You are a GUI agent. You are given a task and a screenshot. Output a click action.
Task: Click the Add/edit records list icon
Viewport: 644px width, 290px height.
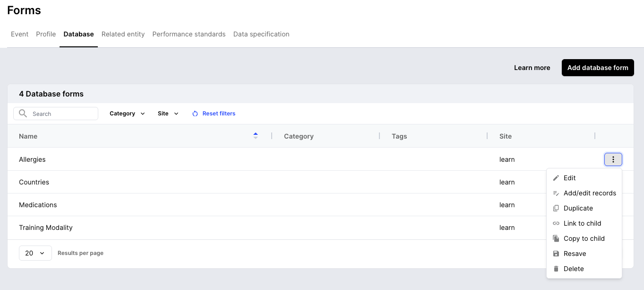point(556,193)
